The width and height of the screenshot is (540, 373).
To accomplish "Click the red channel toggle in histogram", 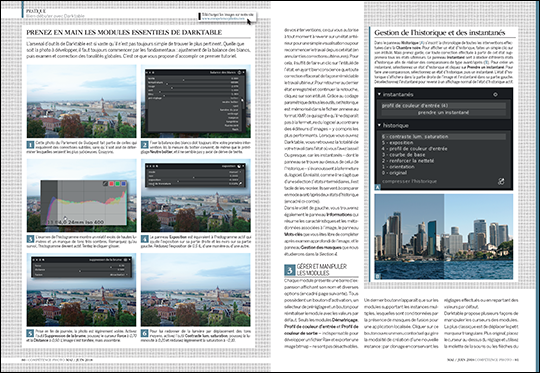I will click(x=112, y=184).
